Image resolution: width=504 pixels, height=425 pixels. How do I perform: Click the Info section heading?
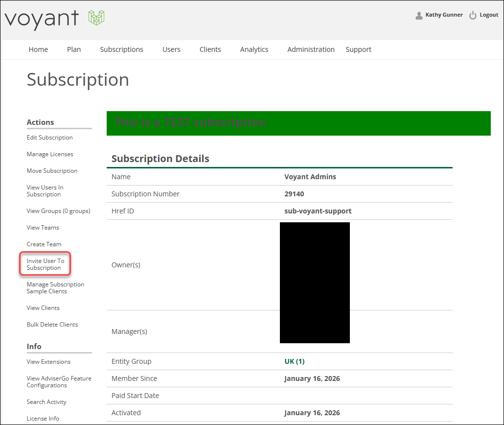pyautogui.click(x=34, y=347)
